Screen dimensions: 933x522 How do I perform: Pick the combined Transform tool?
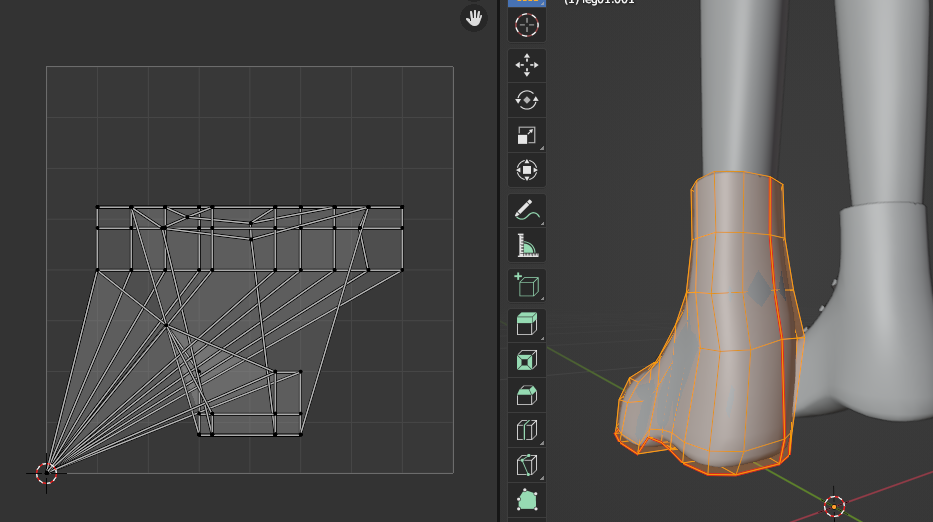point(527,170)
